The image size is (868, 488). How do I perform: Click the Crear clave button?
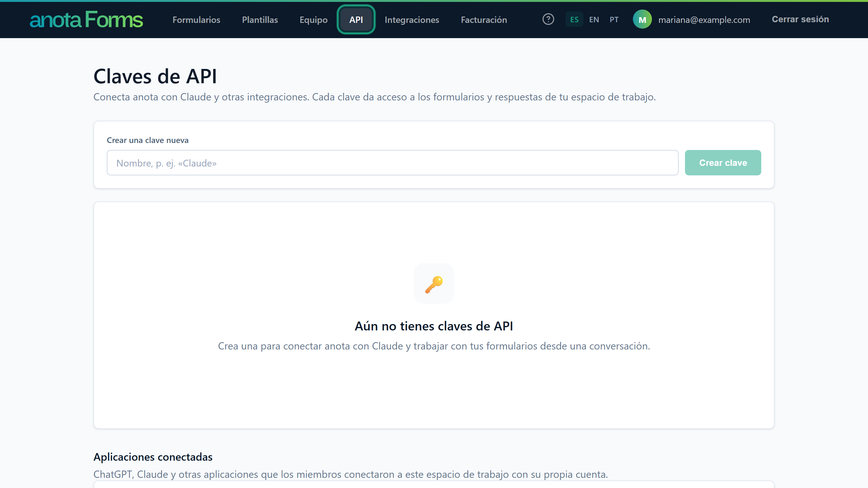point(723,163)
